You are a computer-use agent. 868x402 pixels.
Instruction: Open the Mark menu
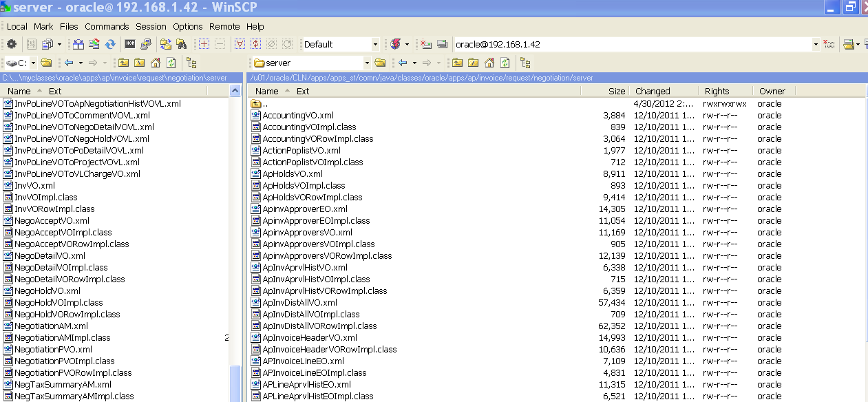[43, 26]
